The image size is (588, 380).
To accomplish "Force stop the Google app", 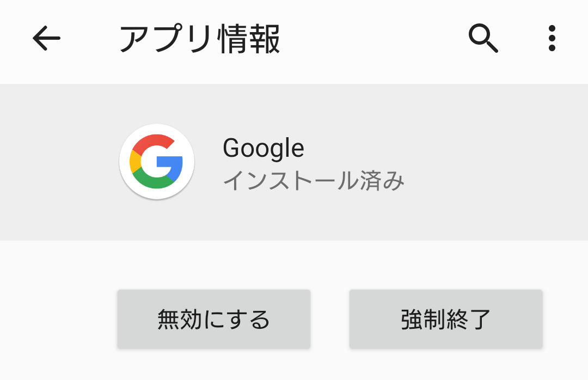I will (x=446, y=319).
